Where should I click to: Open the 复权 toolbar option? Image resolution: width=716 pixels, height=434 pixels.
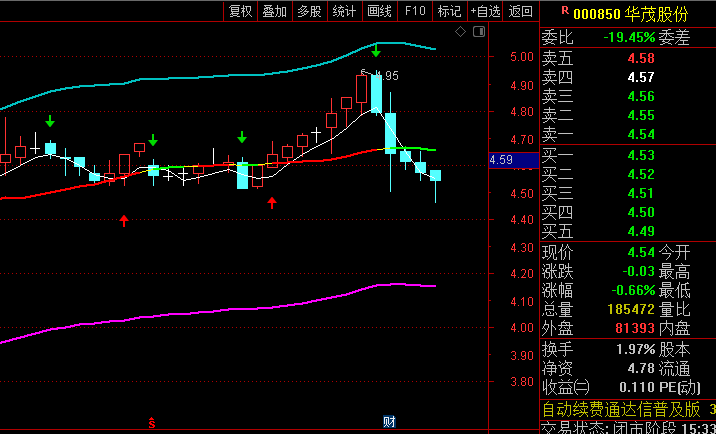point(240,11)
